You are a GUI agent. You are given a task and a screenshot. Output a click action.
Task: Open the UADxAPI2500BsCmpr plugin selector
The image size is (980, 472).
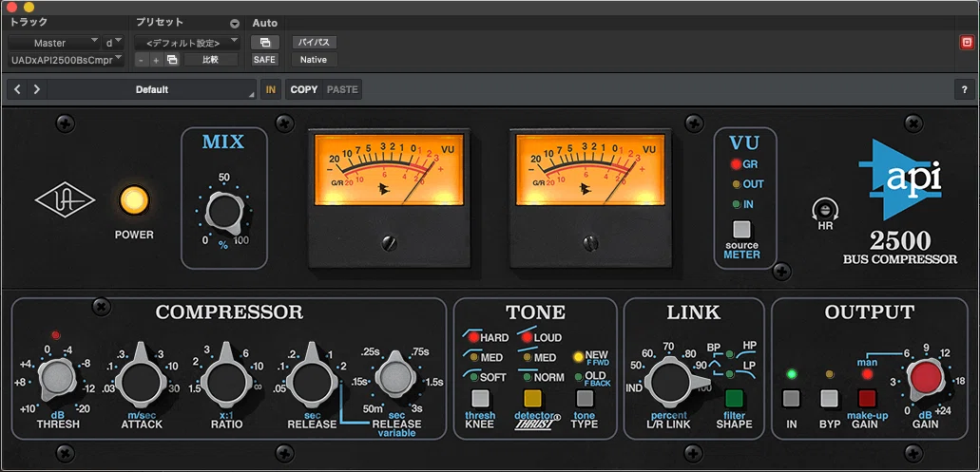click(66, 60)
